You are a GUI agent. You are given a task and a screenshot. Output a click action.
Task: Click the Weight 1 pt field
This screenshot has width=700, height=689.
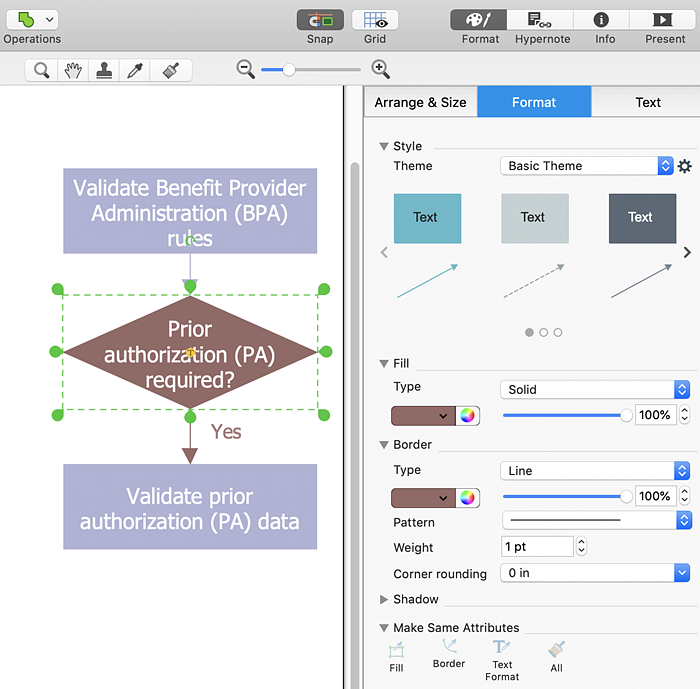pyautogui.click(x=537, y=547)
